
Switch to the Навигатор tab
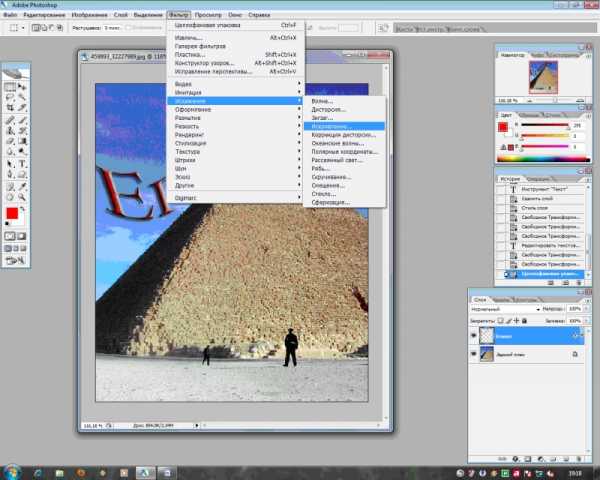[512, 55]
